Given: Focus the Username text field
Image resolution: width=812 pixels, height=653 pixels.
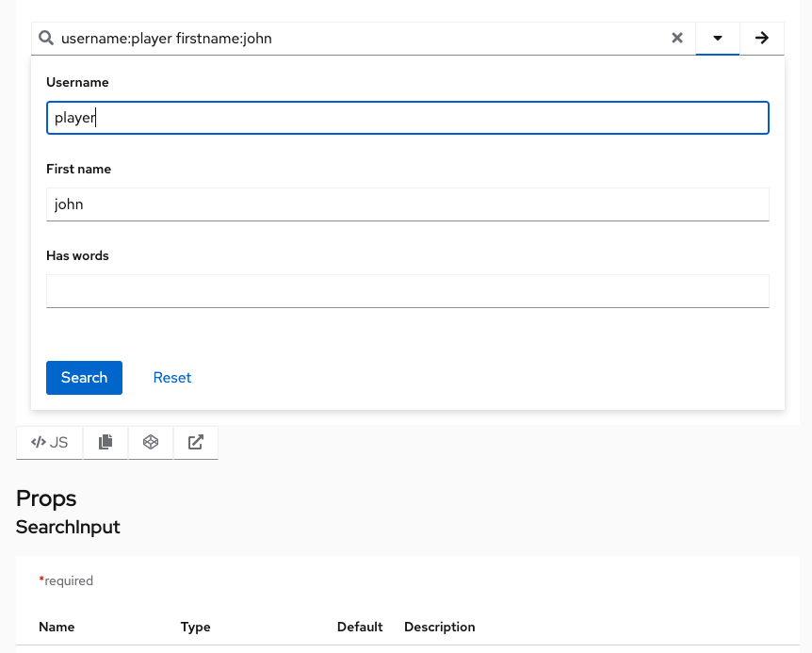Looking at the screenshot, I should tap(408, 118).
